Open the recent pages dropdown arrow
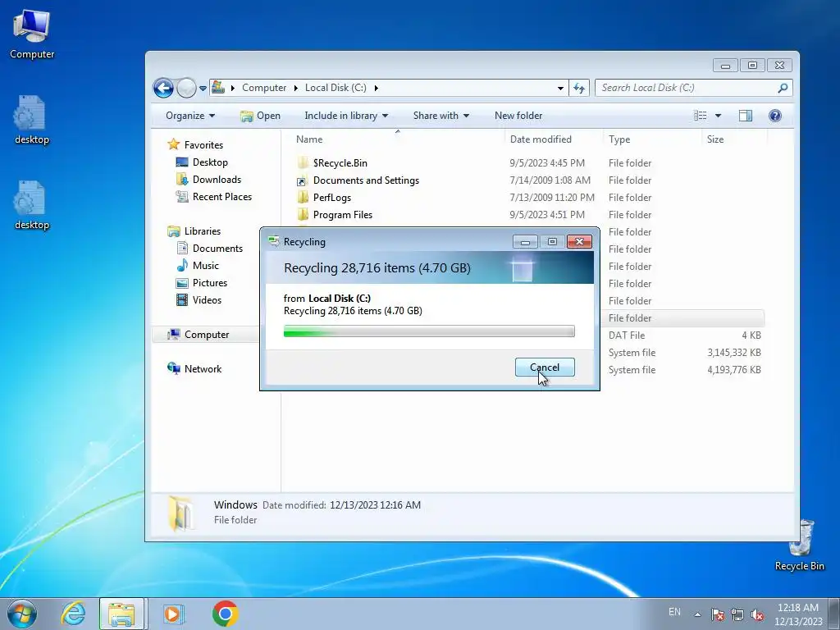 (203, 89)
